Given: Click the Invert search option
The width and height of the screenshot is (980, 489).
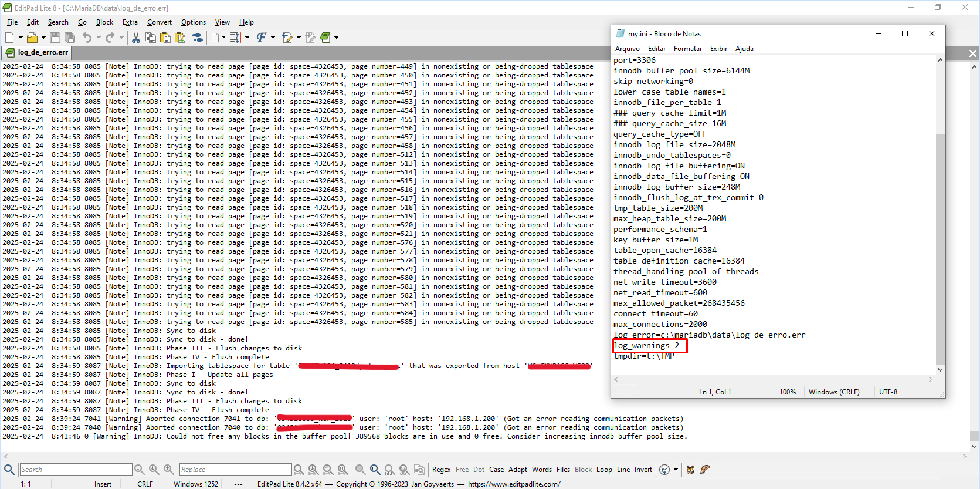Looking at the screenshot, I should point(643,470).
